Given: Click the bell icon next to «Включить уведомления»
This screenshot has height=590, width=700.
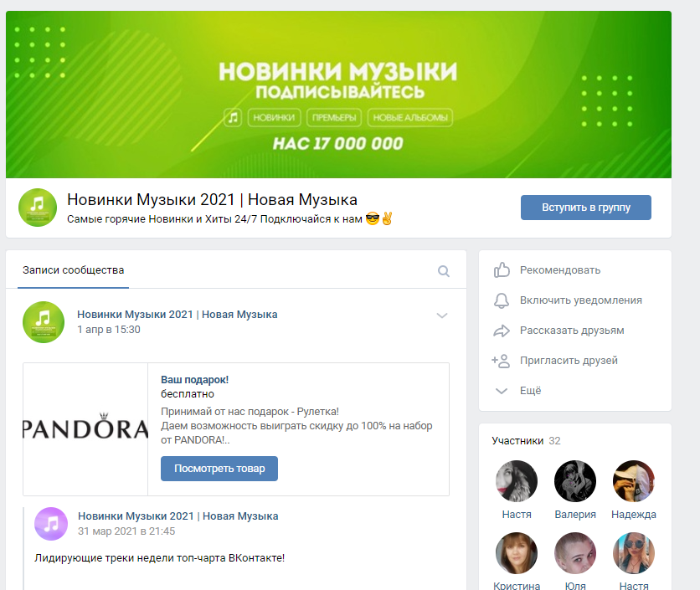Looking at the screenshot, I should [x=502, y=300].
